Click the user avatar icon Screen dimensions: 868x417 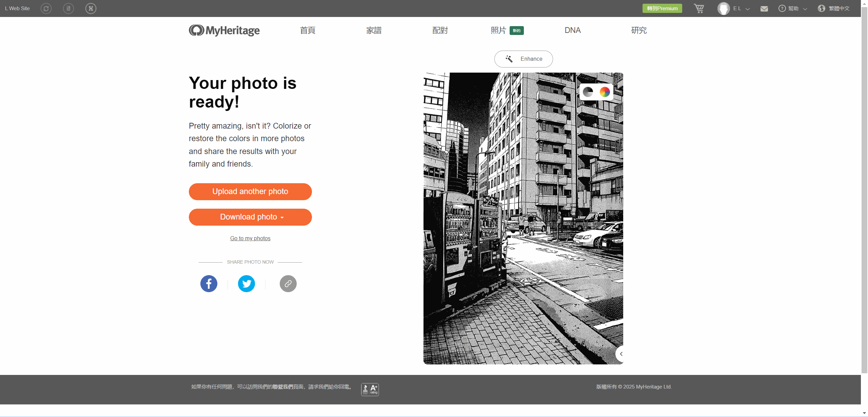pyautogui.click(x=724, y=8)
